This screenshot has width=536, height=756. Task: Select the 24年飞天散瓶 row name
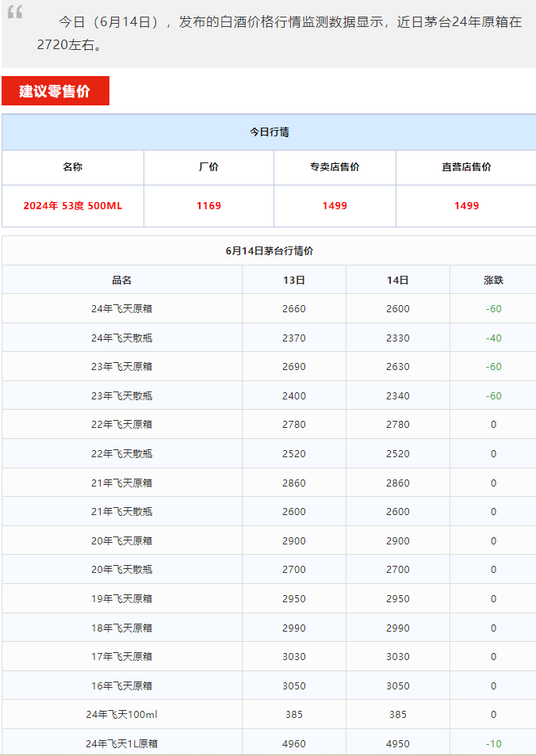point(121,338)
